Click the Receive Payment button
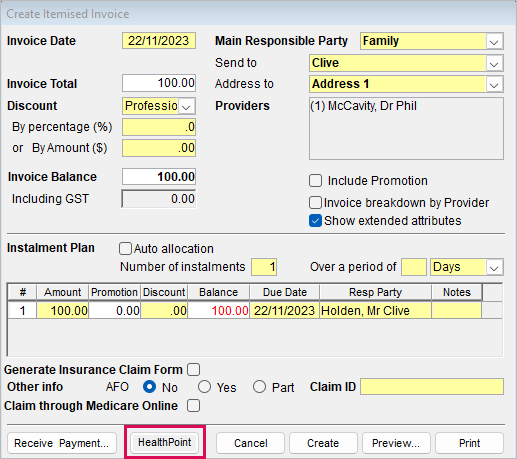The height and width of the screenshot is (459, 517). coord(62,443)
